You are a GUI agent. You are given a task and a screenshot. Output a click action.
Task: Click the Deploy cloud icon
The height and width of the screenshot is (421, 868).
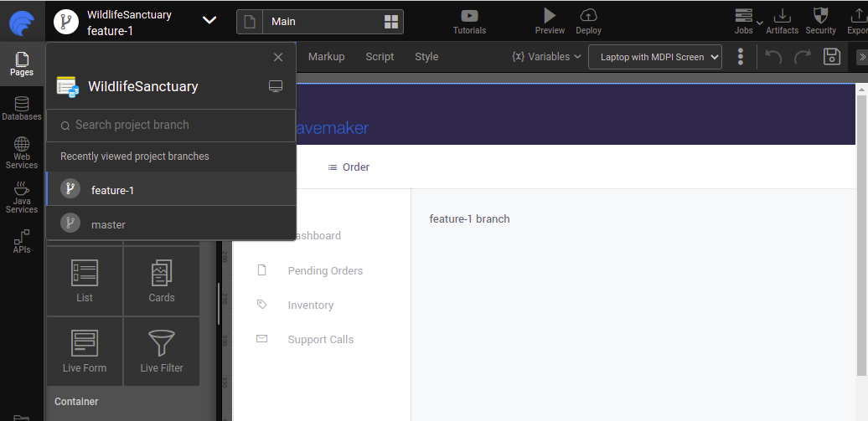click(589, 15)
